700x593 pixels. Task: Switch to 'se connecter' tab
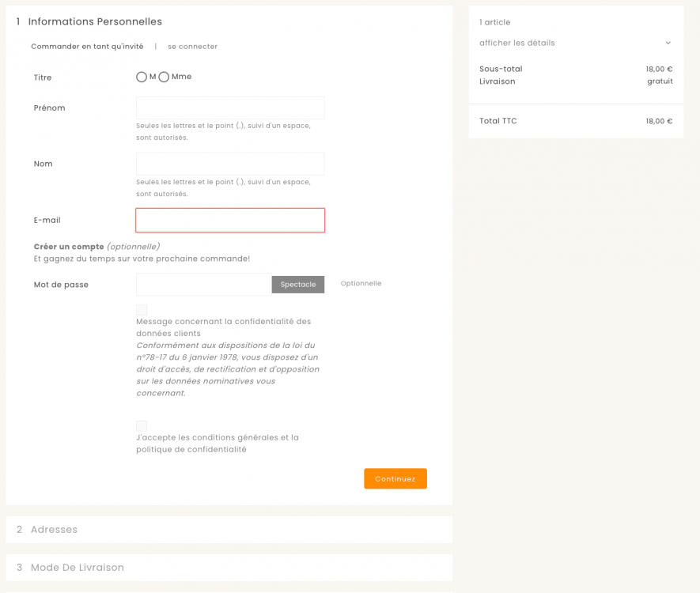tap(192, 47)
